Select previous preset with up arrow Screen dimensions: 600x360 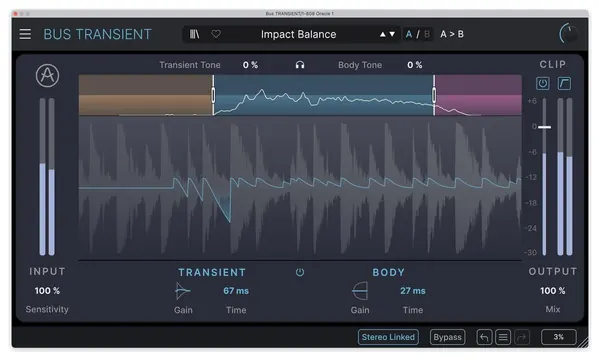click(382, 34)
